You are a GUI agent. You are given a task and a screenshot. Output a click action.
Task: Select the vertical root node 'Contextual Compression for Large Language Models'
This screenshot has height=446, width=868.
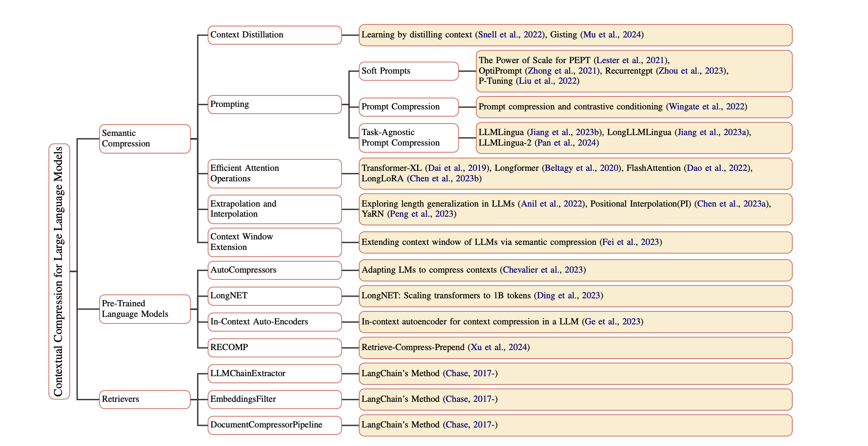pos(59,271)
